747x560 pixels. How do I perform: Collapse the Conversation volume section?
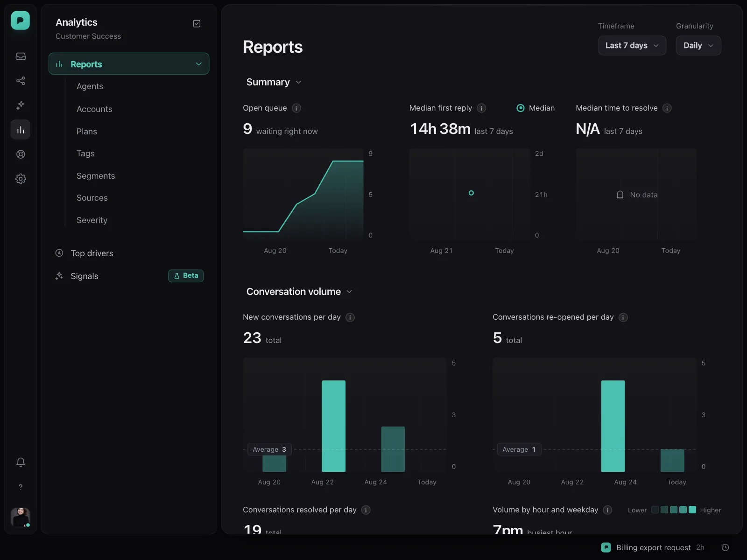click(299, 292)
